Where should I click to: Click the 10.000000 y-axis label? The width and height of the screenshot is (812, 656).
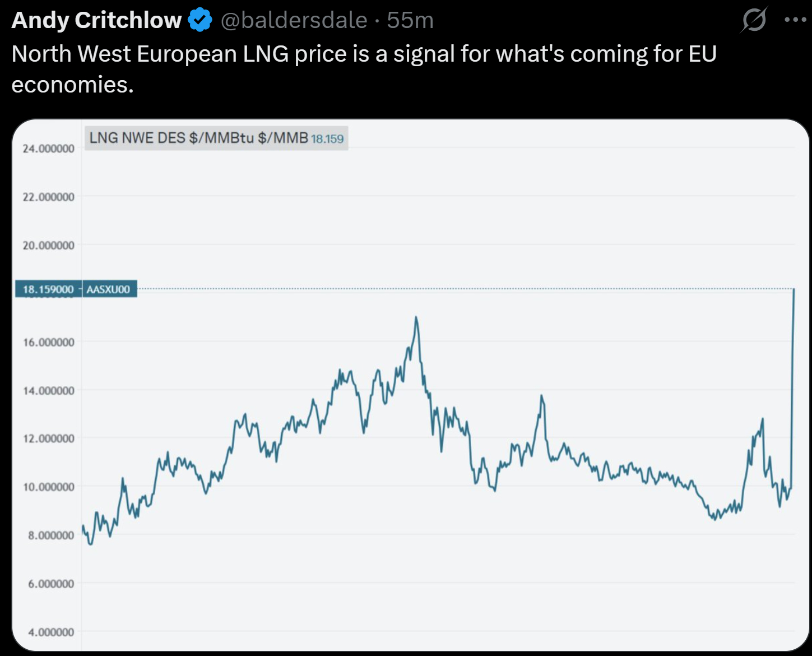click(x=48, y=487)
